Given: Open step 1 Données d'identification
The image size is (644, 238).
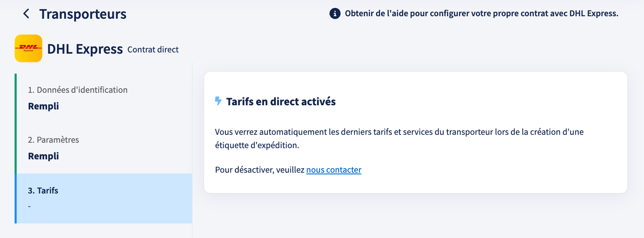Looking at the screenshot, I should [103, 99].
